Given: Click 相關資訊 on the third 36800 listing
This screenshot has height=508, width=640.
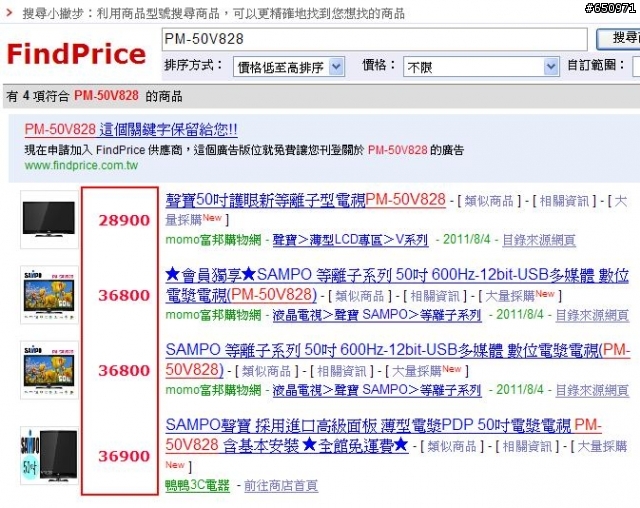Looking at the screenshot, I should tap(342, 371).
